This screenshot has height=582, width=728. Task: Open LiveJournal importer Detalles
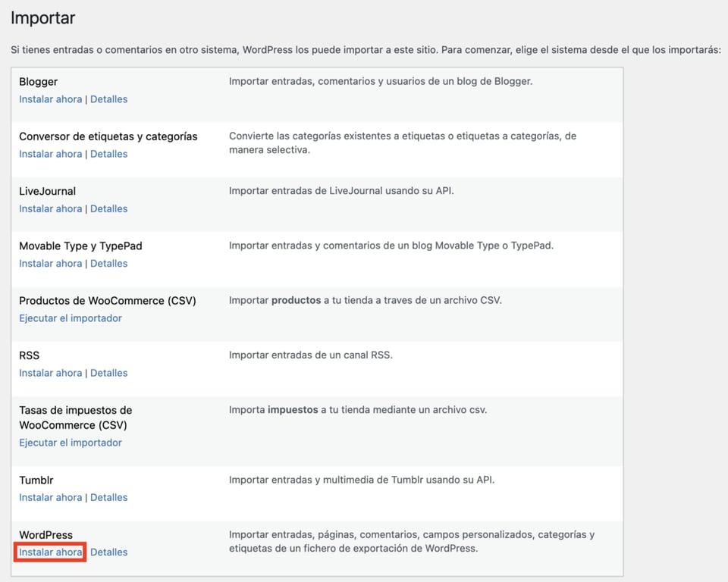point(108,208)
